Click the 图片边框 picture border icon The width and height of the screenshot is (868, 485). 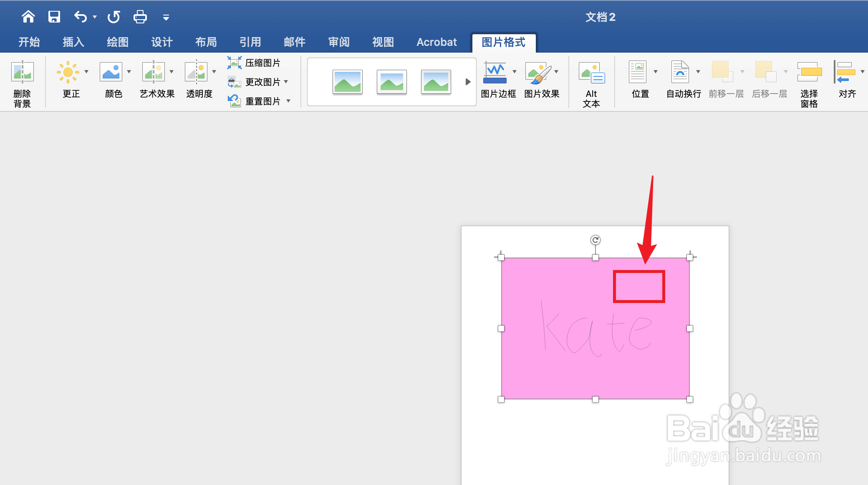point(495,73)
